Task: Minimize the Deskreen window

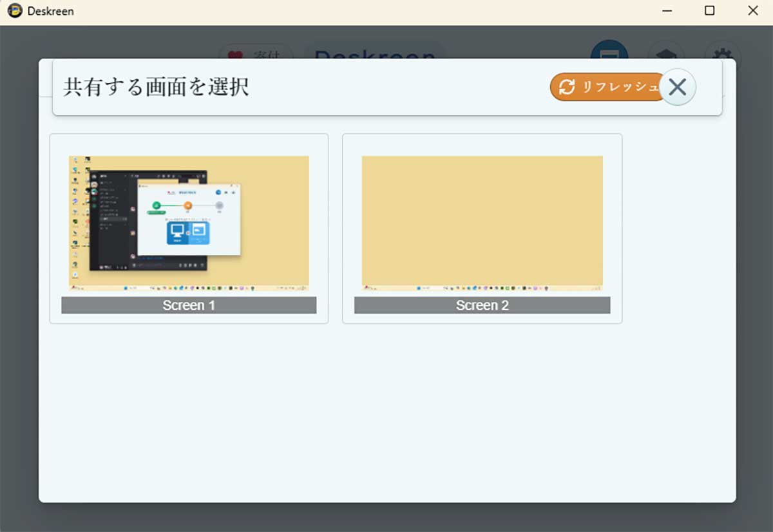Action: (x=667, y=11)
